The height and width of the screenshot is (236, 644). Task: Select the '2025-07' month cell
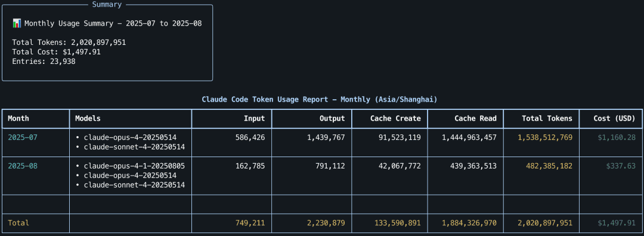[x=23, y=137]
